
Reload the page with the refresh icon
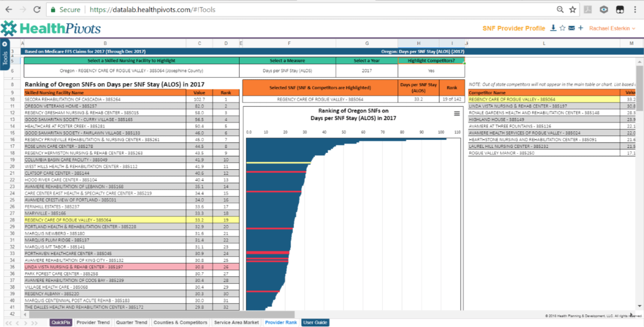click(37, 9)
